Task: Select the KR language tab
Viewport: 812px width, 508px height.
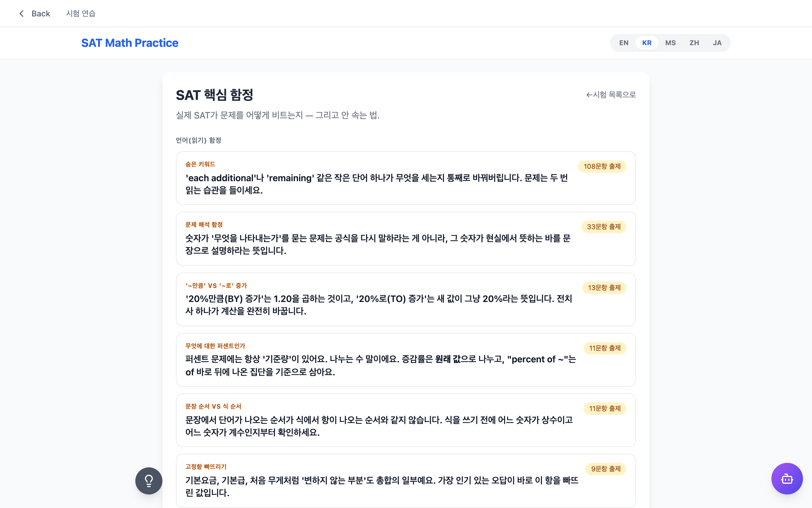Action: [646, 43]
